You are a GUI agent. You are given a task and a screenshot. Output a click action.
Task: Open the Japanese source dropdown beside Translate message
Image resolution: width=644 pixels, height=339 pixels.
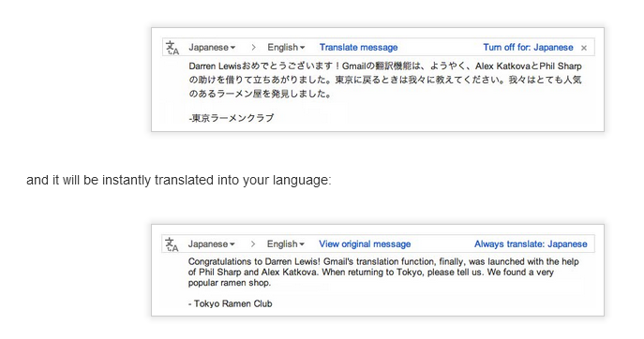click(212, 47)
